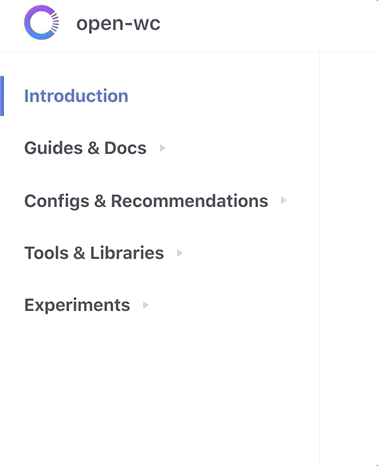Viewport: 378px width, 466px height.
Task: Click the word Configs in the sidebar
Action: tap(57, 201)
